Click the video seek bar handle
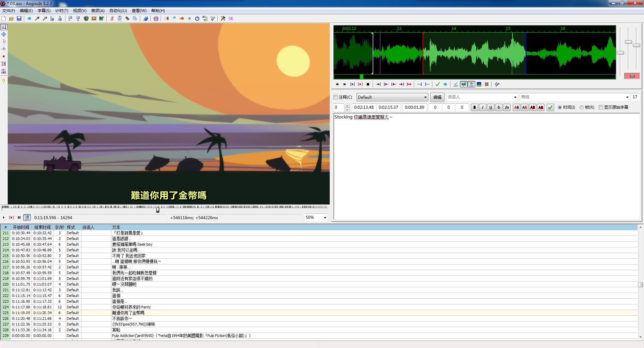 [x=158, y=209]
